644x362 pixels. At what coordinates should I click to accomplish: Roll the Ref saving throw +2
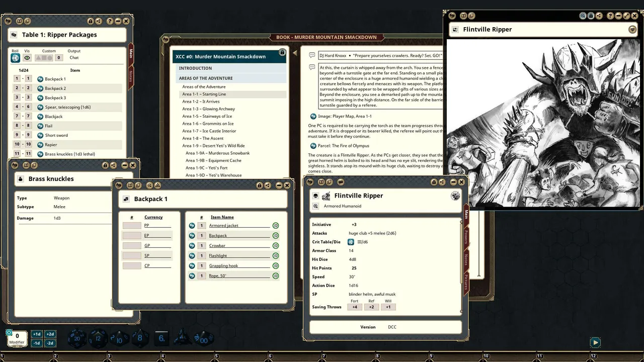coord(371,307)
